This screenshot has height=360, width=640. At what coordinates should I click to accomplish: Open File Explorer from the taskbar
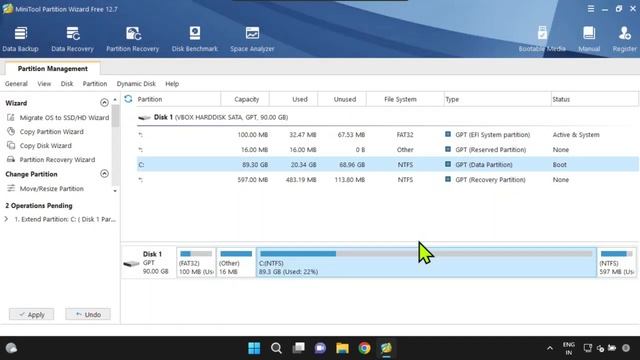pyautogui.click(x=342, y=348)
